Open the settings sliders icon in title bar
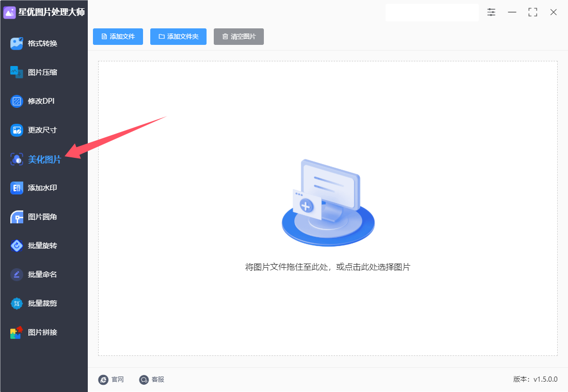This screenshot has width=568, height=392. 491,12
